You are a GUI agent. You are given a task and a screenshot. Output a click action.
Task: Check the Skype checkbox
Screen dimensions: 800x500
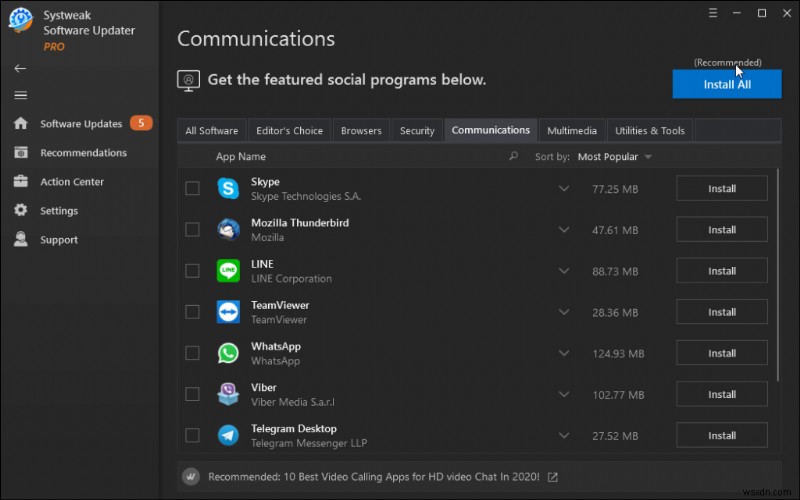(192, 189)
